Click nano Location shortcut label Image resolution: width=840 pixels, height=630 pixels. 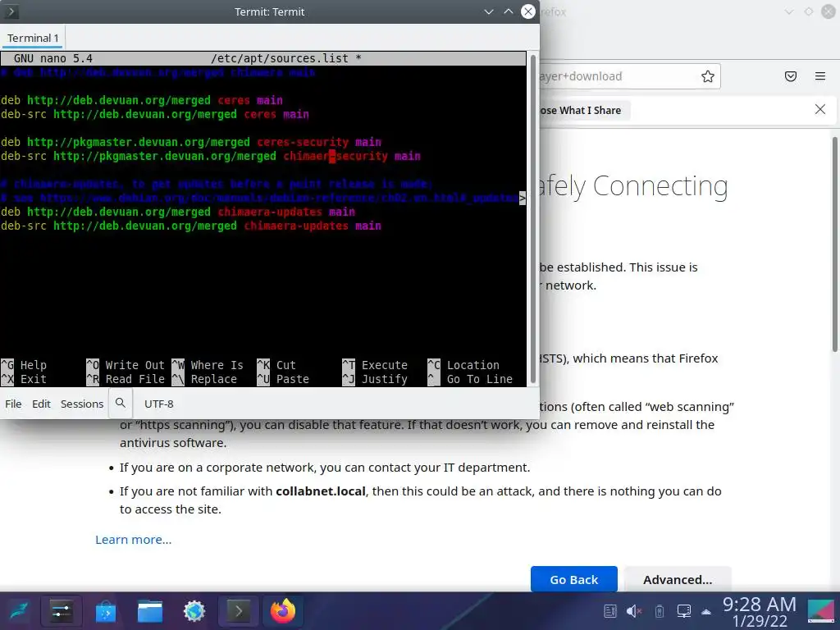(x=473, y=365)
